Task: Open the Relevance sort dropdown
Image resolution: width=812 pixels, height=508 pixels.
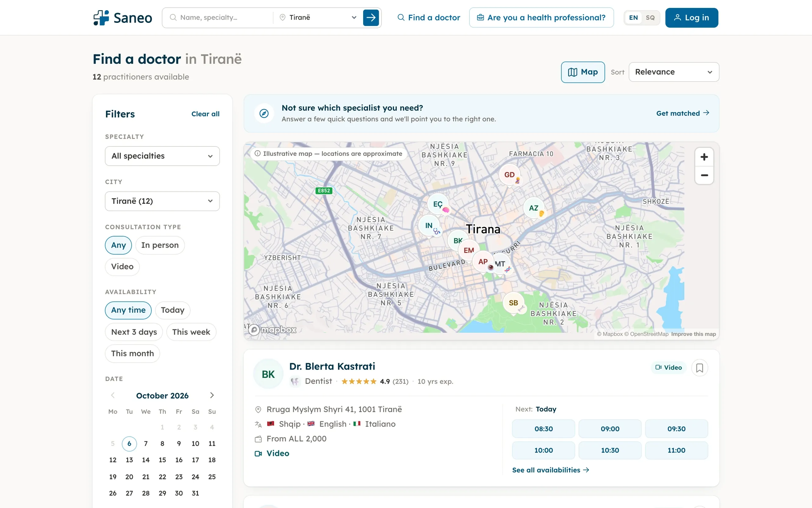Action: coord(673,72)
